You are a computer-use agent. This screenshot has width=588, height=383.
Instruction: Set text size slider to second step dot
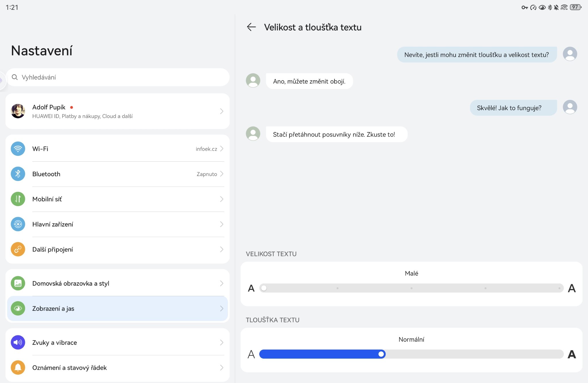pyautogui.click(x=338, y=288)
